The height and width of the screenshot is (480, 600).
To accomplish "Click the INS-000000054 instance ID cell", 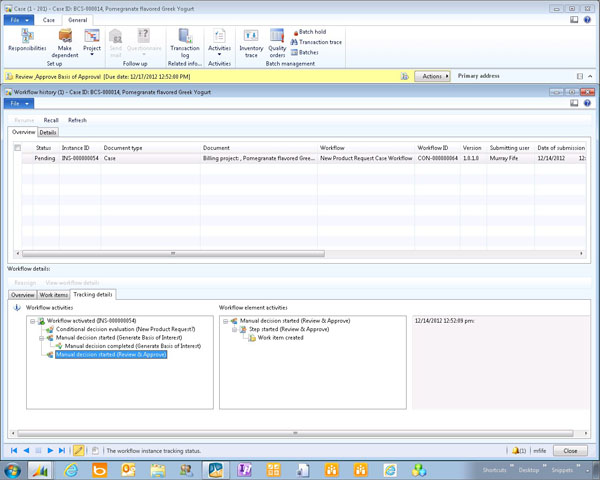I will click(80, 158).
